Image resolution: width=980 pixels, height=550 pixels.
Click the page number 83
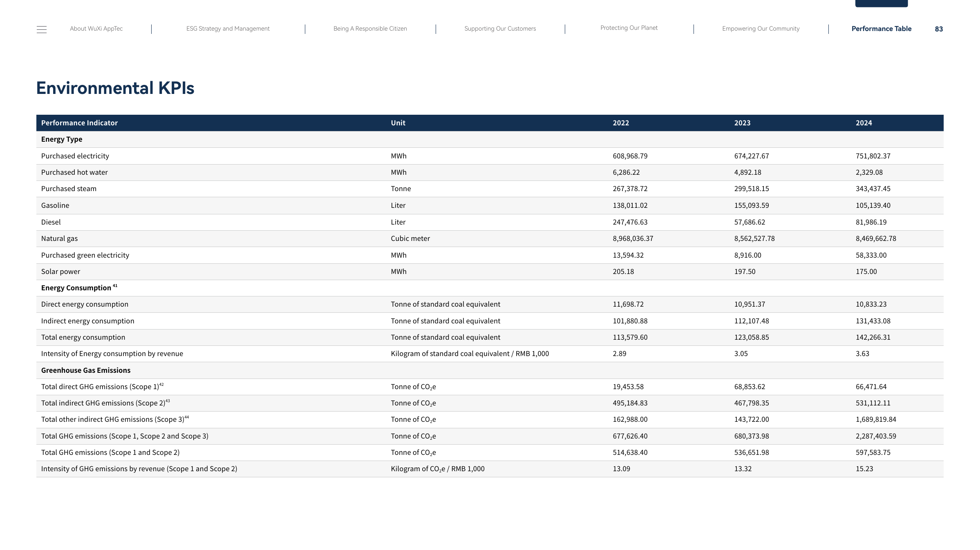click(x=939, y=29)
